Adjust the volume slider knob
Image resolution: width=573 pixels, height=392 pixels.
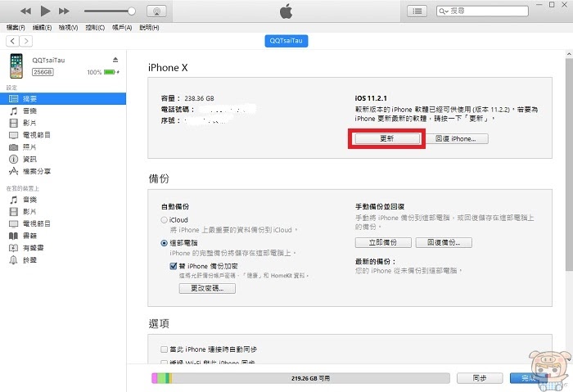tap(132, 11)
